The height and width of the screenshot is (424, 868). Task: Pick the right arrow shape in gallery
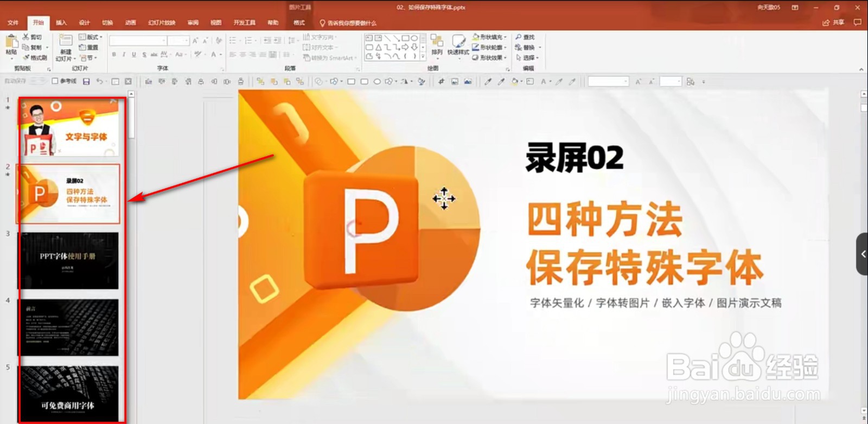(x=405, y=47)
